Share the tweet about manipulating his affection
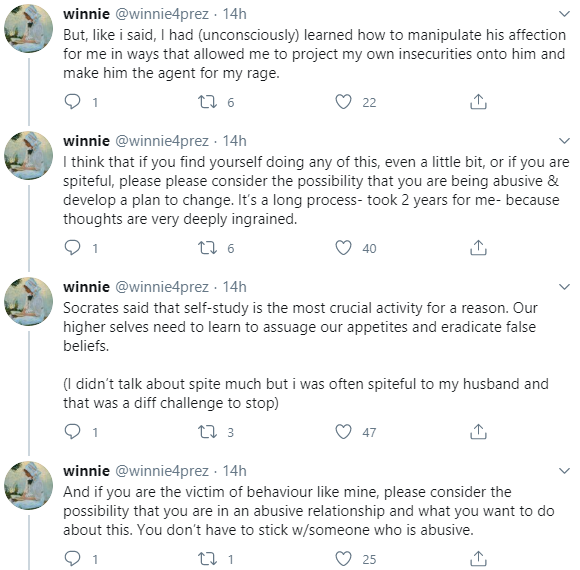Image resolution: width=580 pixels, height=570 pixels. click(x=478, y=102)
